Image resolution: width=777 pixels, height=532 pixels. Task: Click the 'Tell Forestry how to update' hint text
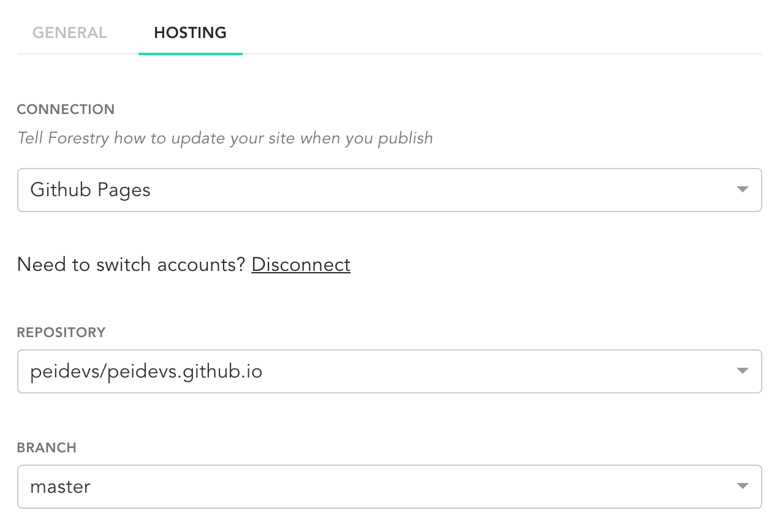pos(225,138)
